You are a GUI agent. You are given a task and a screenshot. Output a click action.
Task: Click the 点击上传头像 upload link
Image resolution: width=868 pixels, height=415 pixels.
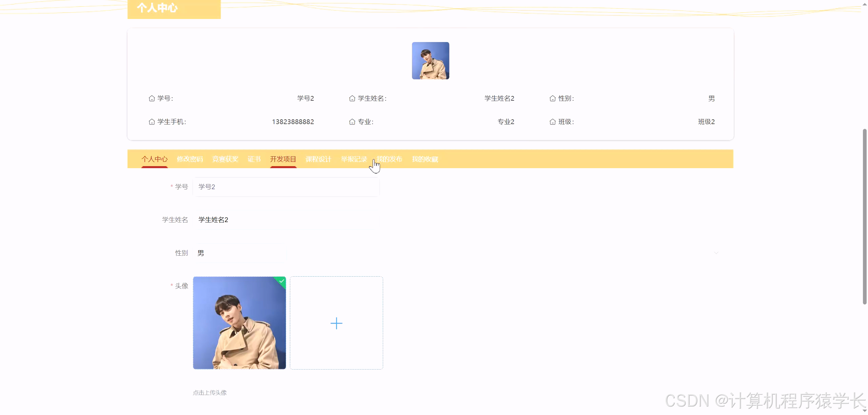[x=210, y=392]
